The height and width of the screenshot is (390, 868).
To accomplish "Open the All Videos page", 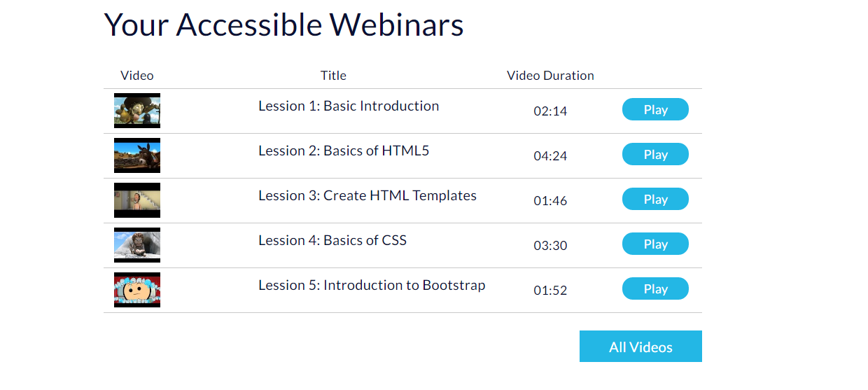I will 640,347.
